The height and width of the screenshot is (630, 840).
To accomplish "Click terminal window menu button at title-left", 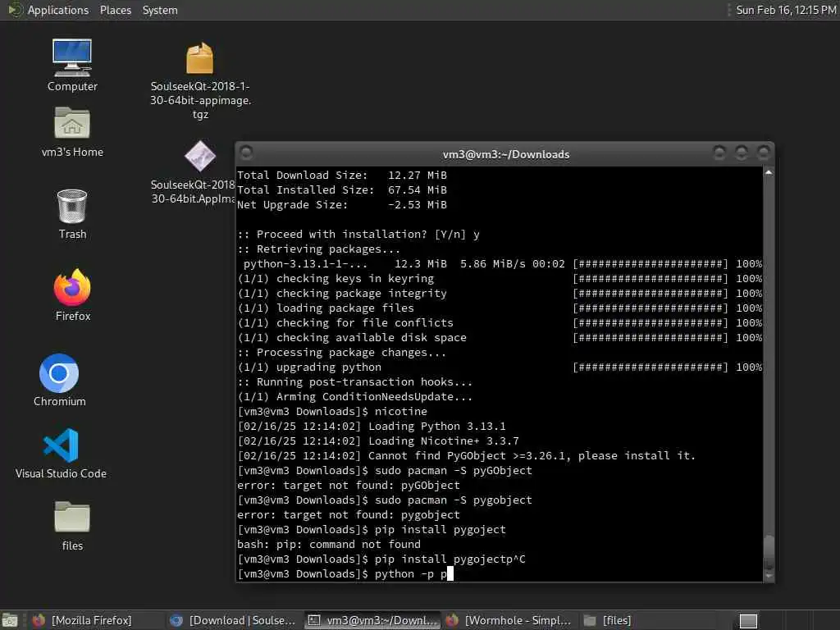I will coord(246,153).
